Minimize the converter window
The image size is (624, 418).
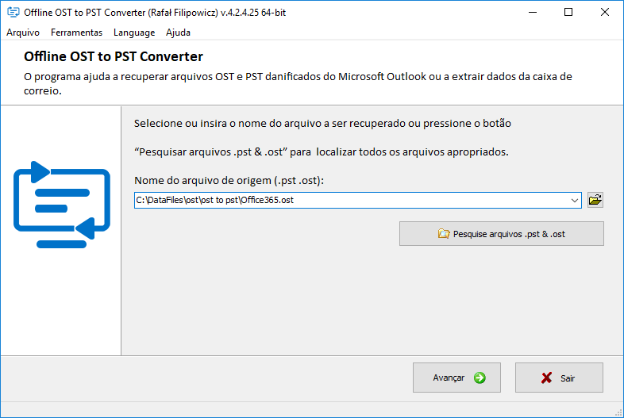(531, 12)
